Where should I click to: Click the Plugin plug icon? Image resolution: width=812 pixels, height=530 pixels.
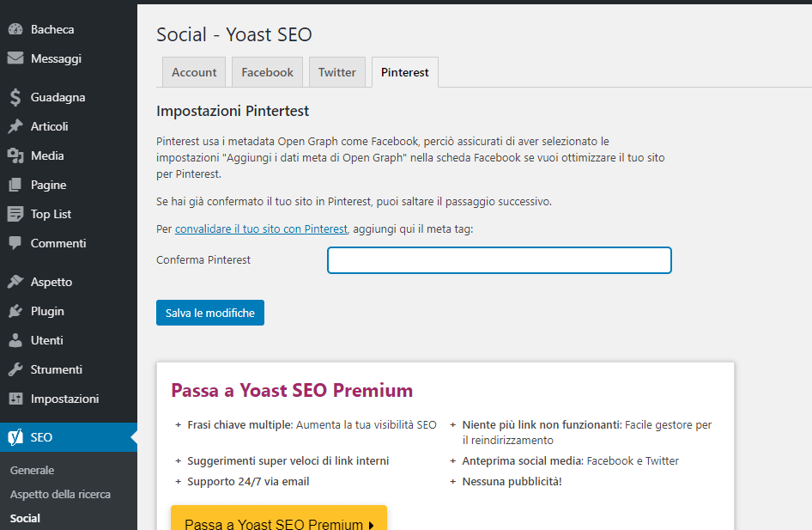[x=15, y=311]
